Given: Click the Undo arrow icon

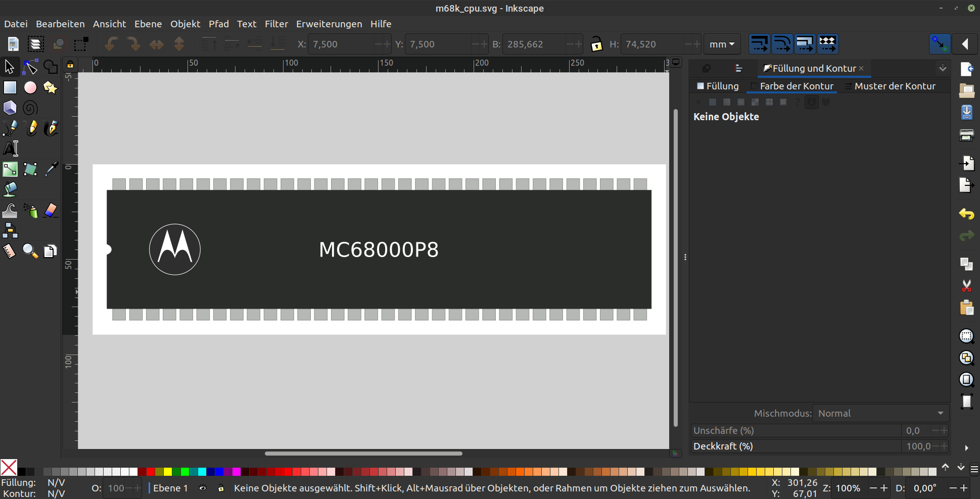Looking at the screenshot, I should pos(966,214).
